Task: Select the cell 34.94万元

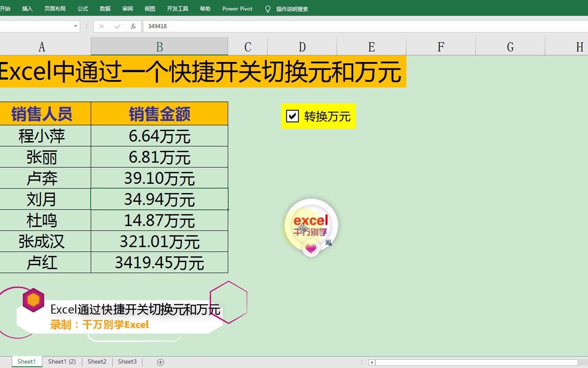Action: pyautogui.click(x=160, y=199)
